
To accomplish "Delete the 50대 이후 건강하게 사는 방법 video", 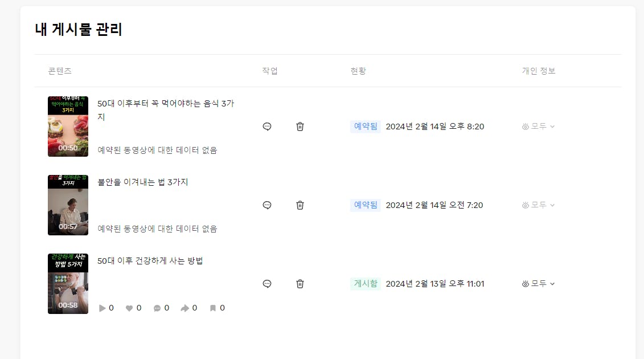I will click(300, 284).
